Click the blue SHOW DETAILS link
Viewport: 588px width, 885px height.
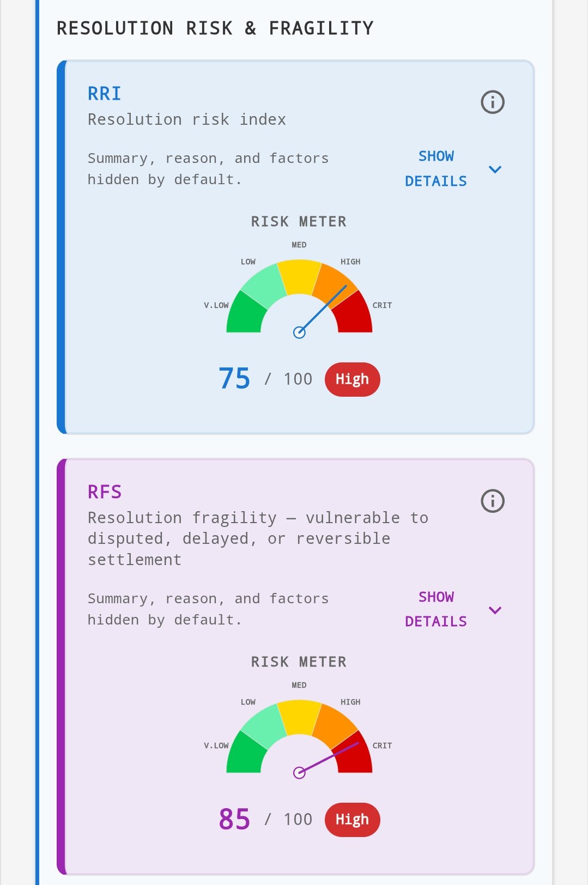436,168
